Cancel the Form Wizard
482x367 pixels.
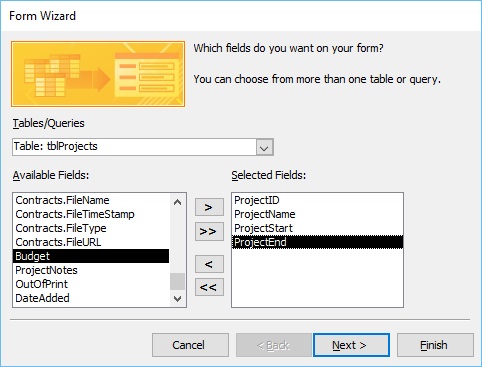[x=190, y=345]
